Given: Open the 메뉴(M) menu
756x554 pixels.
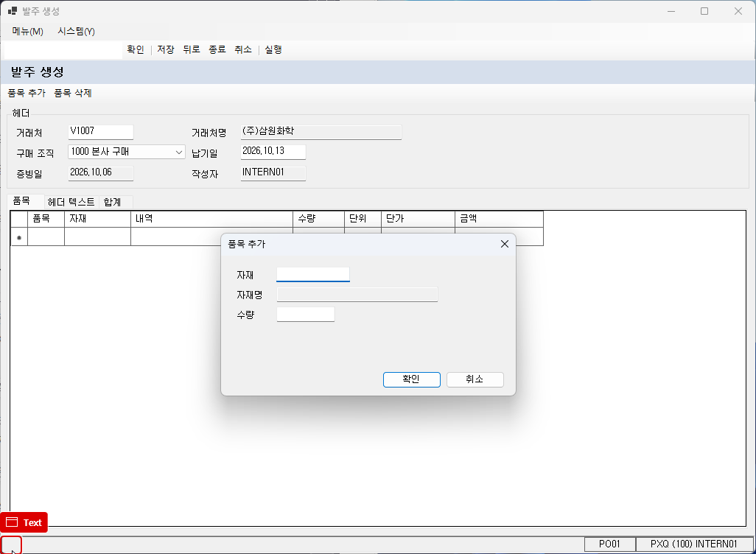Looking at the screenshot, I should (x=27, y=32).
